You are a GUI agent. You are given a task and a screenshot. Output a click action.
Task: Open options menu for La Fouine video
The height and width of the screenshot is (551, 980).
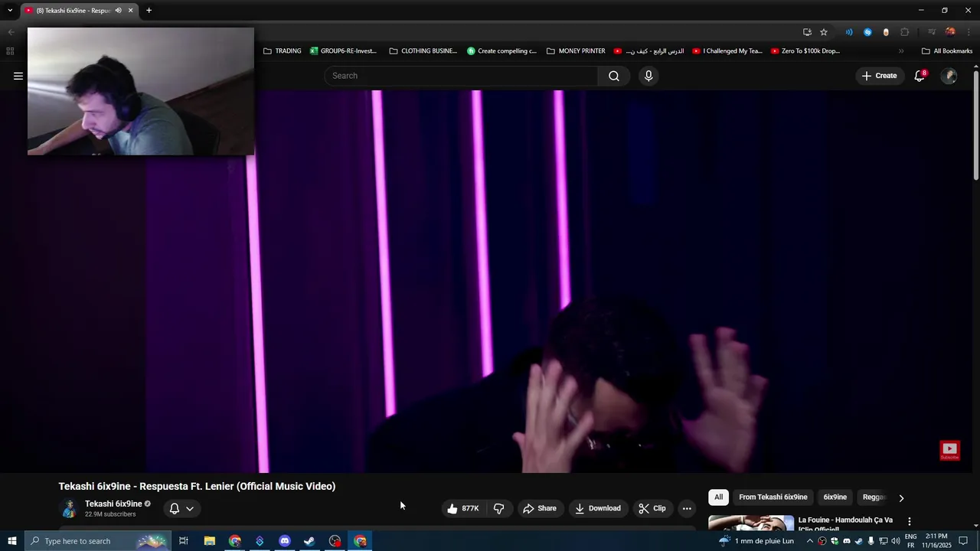pos(910,521)
